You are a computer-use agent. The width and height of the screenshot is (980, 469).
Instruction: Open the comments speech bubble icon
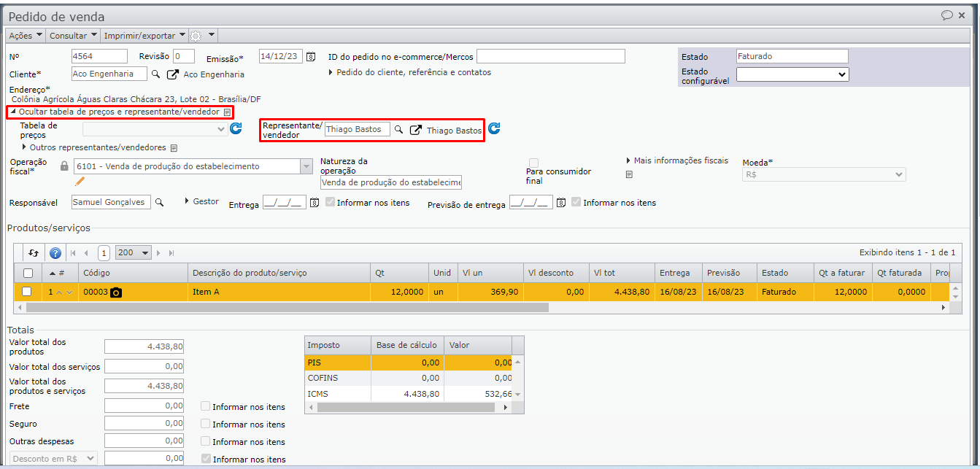(x=947, y=15)
